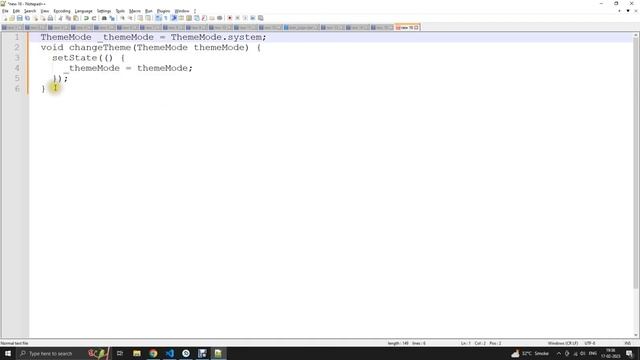Toggle file Monitoring (tail -f) icon
The width and height of the screenshot is (640, 360).
220,18
